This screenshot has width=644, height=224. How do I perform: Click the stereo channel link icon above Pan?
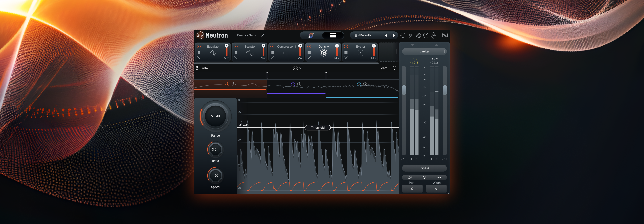[x=409, y=177]
